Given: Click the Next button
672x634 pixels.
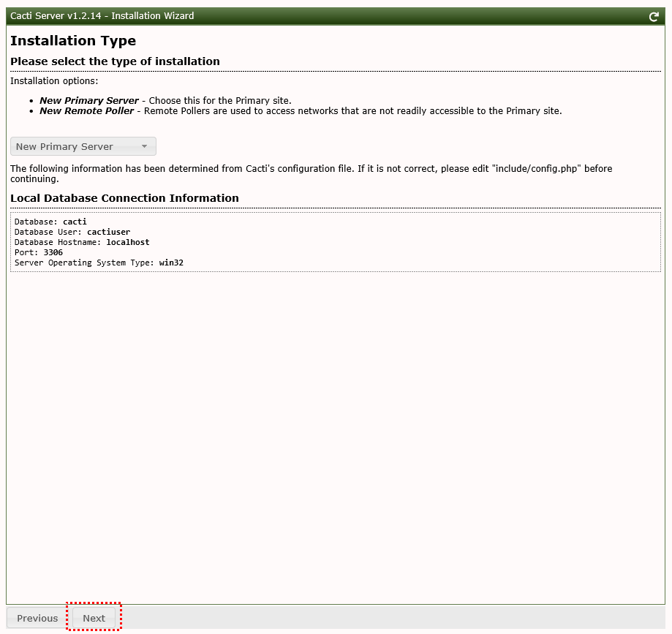Looking at the screenshot, I should click(x=94, y=618).
